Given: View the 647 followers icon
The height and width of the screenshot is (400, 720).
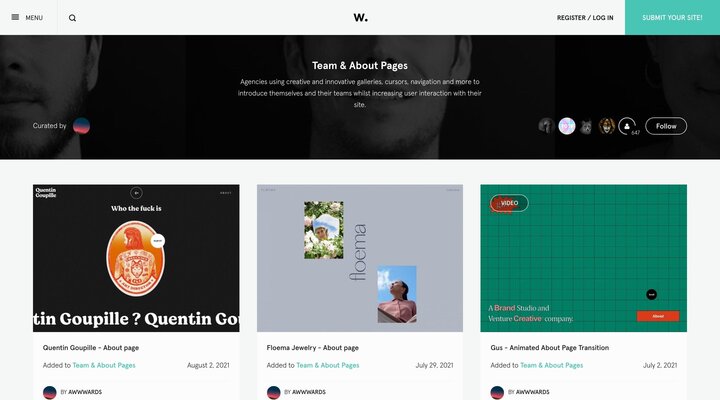Looking at the screenshot, I should 627,126.
